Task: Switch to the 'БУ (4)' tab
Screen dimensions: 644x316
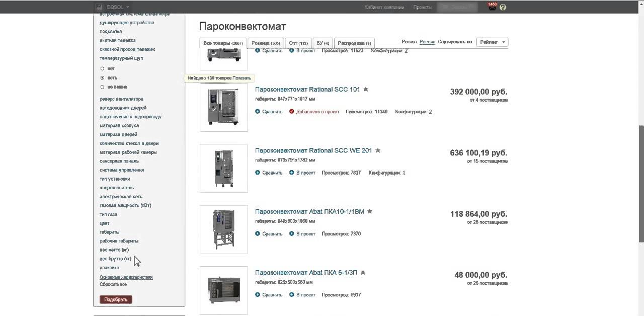Action: click(323, 43)
